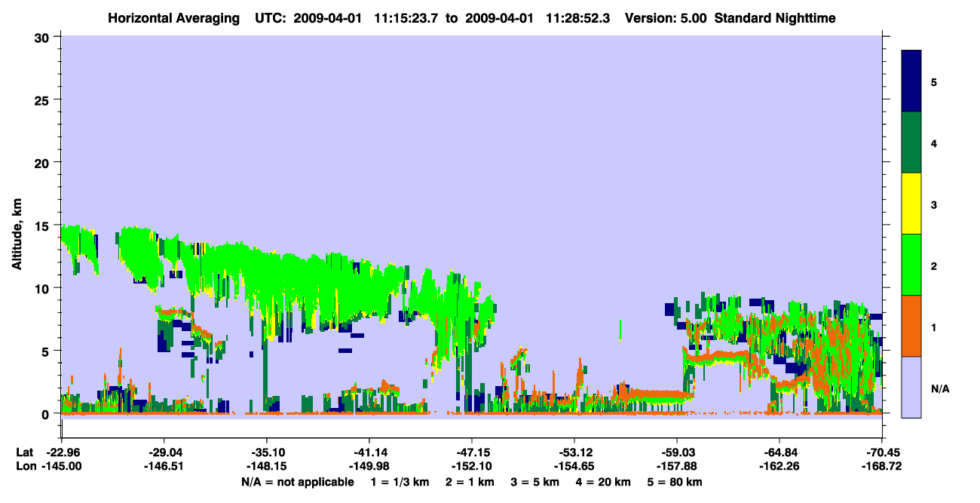The height and width of the screenshot is (503, 980).
Task: Click the dark blue colorbar segment labeled 5
Action: click(x=911, y=81)
